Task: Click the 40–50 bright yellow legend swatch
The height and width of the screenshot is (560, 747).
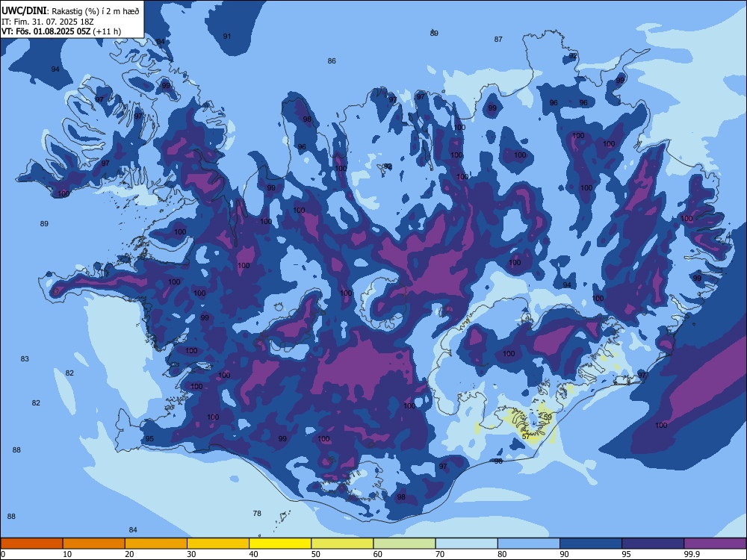Action: [280, 544]
